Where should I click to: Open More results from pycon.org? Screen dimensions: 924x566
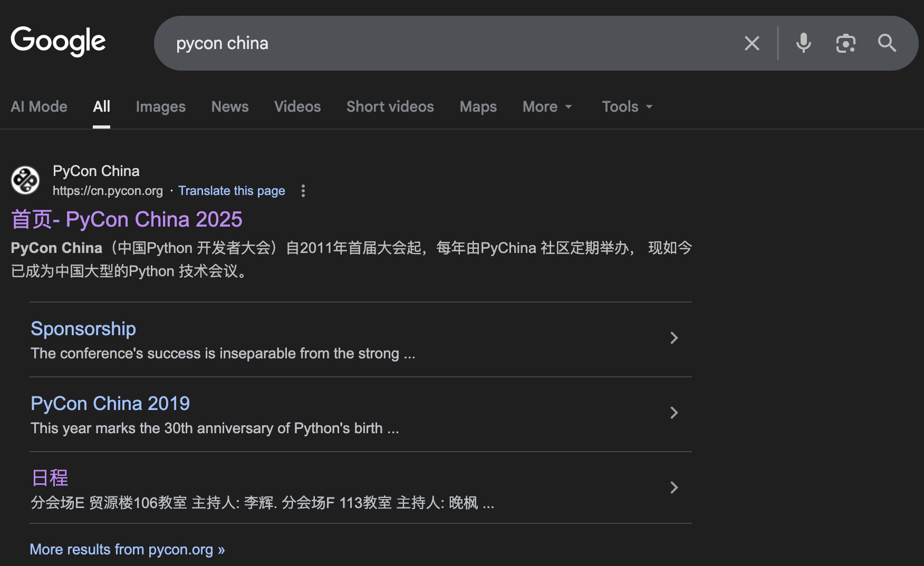coord(127,549)
